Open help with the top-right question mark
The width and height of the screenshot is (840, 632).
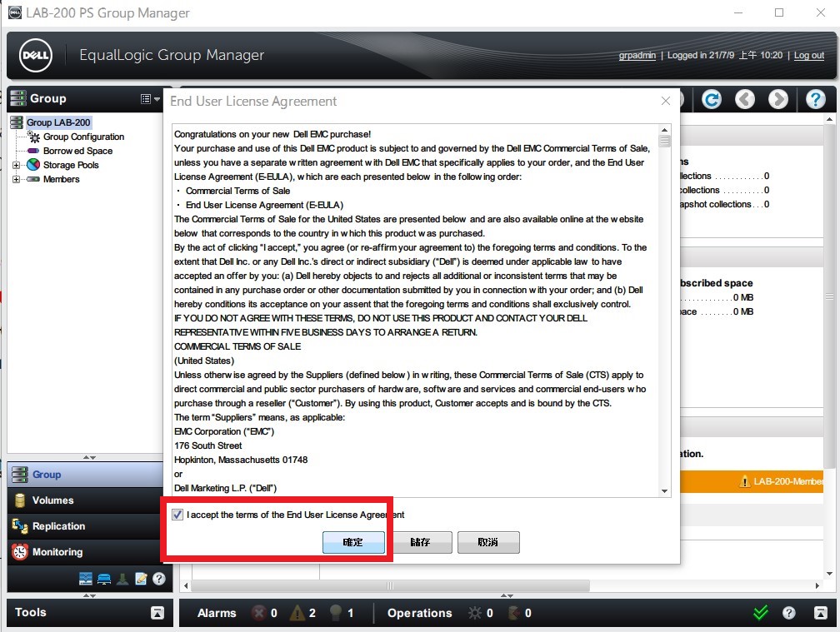pyautogui.click(x=815, y=99)
